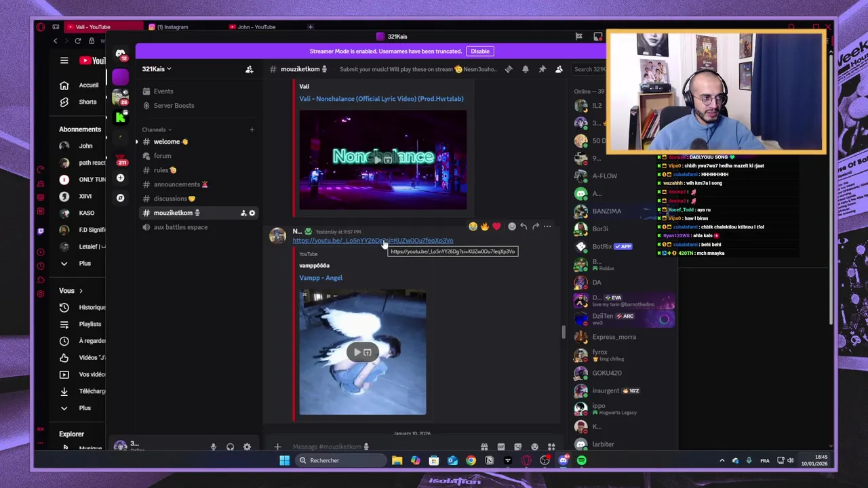Expand 321Kais server dropdown menu
The image size is (868, 488).
click(156, 69)
